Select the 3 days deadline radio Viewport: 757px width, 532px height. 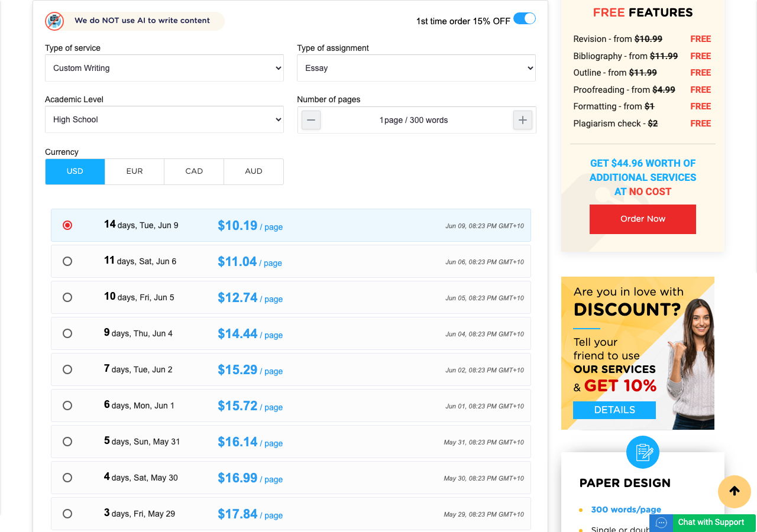(67, 514)
